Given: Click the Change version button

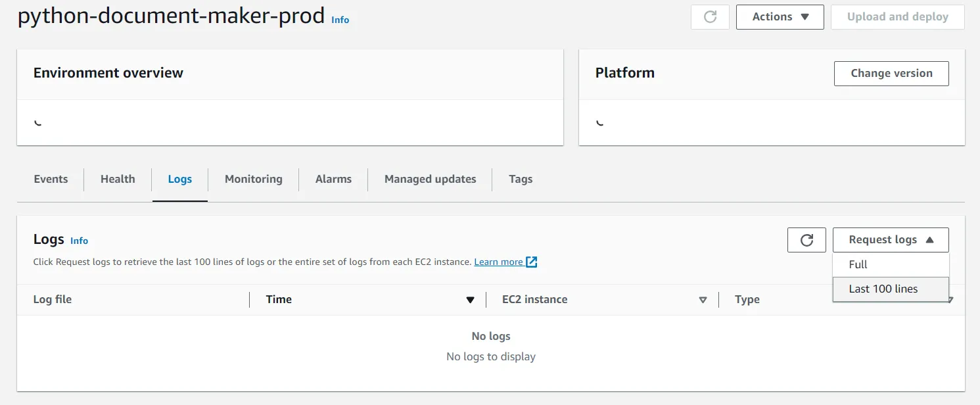Looking at the screenshot, I should click(x=891, y=73).
